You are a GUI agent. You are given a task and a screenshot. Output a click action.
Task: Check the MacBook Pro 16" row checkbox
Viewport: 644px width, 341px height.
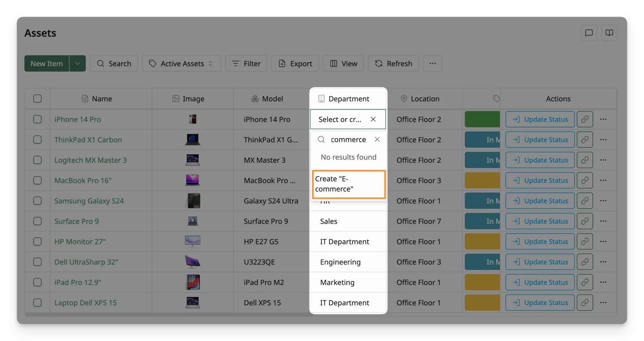click(x=38, y=180)
